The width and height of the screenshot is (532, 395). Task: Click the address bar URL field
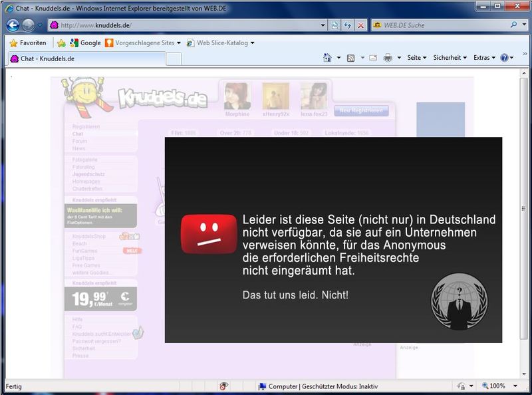coord(193,25)
